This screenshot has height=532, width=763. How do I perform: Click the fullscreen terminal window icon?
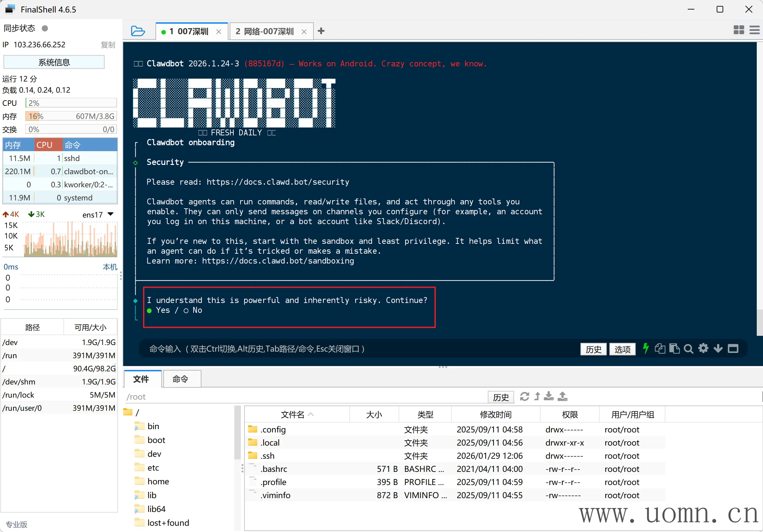pos(733,349)
